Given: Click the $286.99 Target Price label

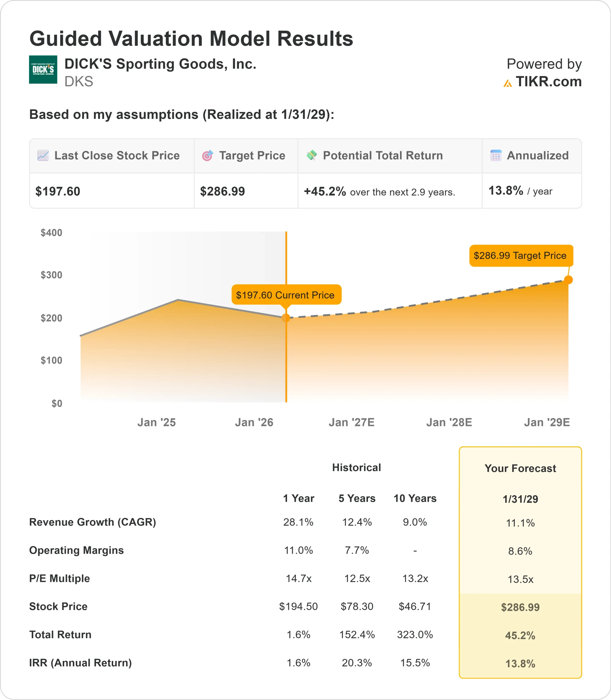Looking at the screenshot, I should click(521, 256).
